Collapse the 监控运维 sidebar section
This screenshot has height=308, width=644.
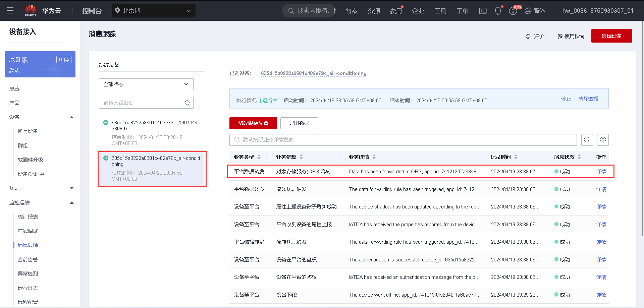(x=71, y=202)
